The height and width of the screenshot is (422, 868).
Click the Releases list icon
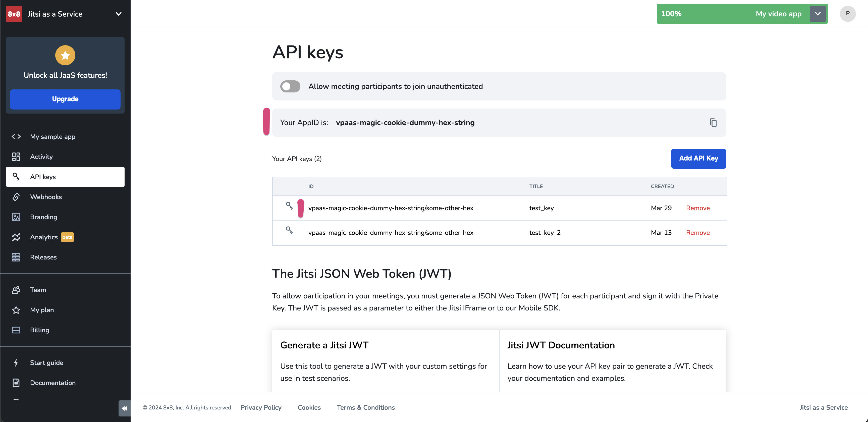click(16, 257)
